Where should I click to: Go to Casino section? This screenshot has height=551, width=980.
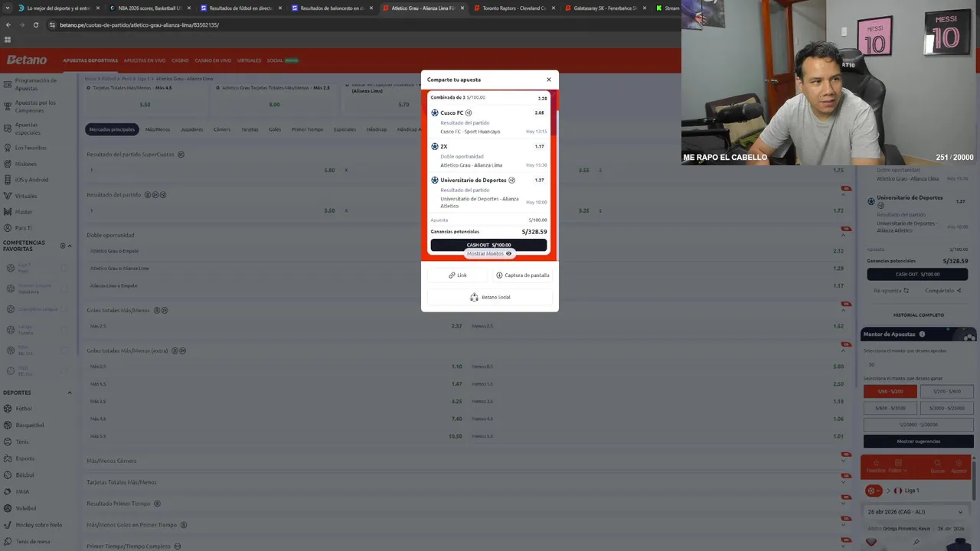pos(180,60)
